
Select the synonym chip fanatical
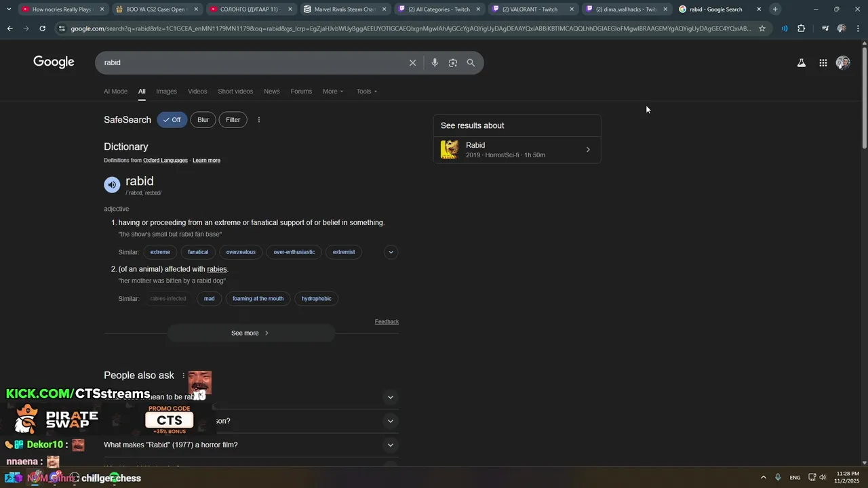coord(198,252)
